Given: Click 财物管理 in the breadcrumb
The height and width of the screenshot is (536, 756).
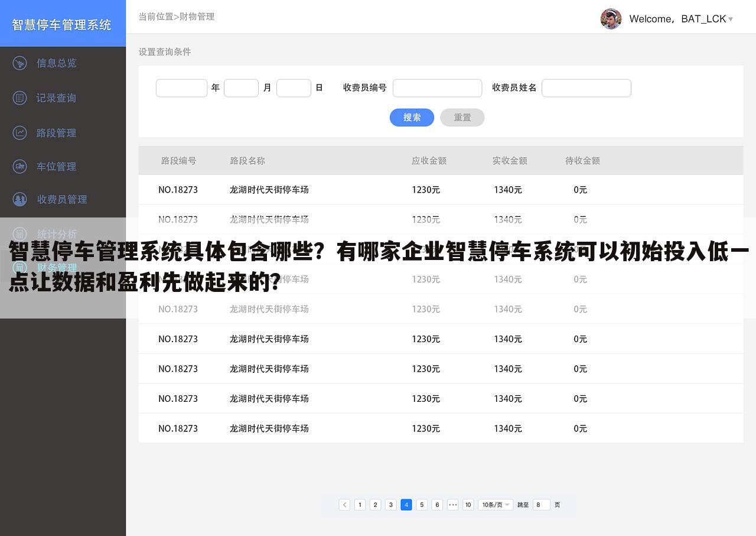Looking at the screenshot, I should click(x=197, y=17).
